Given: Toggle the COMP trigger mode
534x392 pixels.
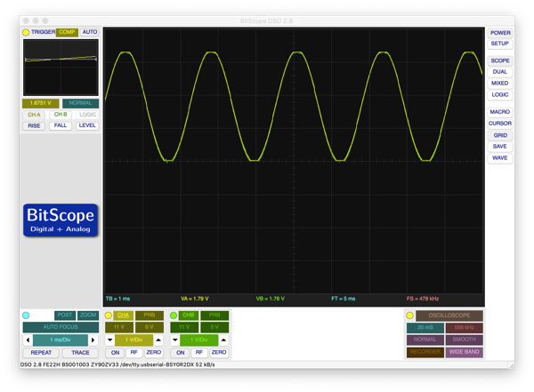Looking at the screenshot, I should tap(67, 32).
